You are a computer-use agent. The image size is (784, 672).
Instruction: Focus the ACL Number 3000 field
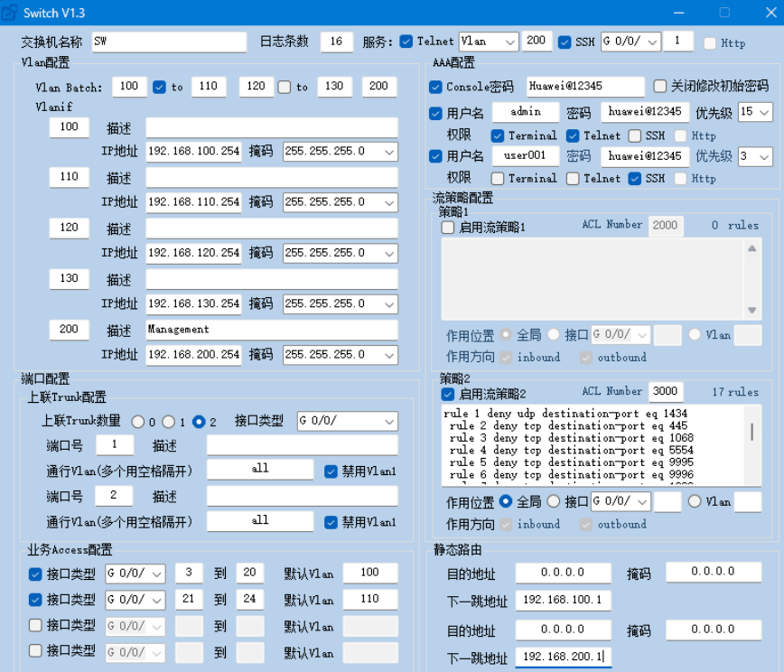(664, 391)
